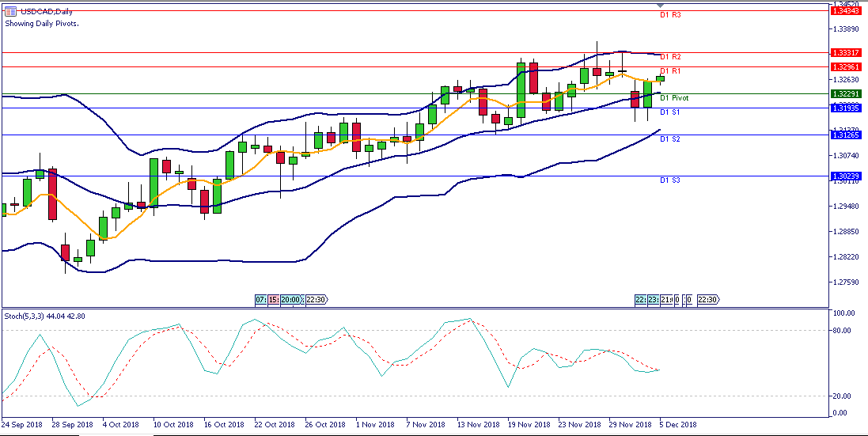Click the D1 Pivot line label
868x436 pixels.
pos(674,98)
